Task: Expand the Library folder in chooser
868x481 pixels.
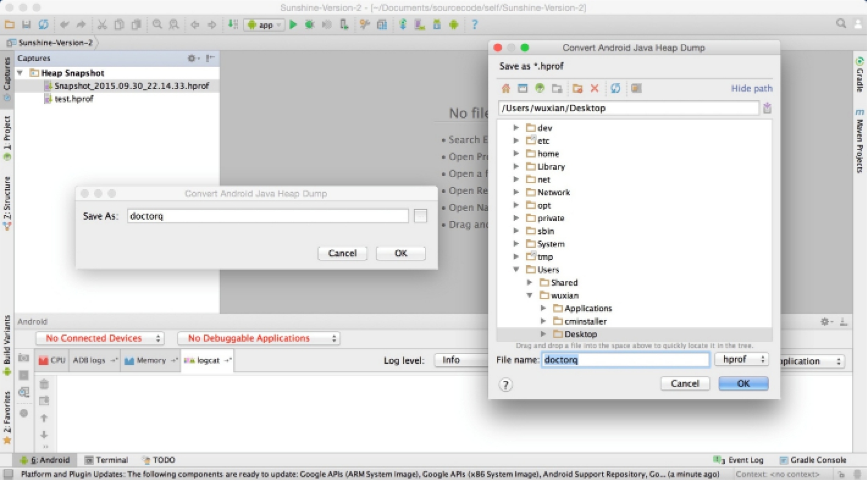Action: pos(516,167)
